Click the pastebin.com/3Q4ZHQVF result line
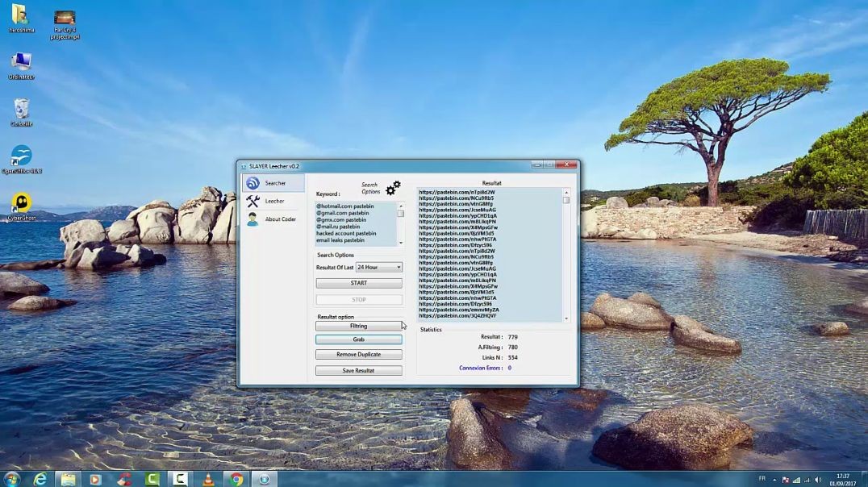This screenshot has height=487, width=868. tap(458, 315)
